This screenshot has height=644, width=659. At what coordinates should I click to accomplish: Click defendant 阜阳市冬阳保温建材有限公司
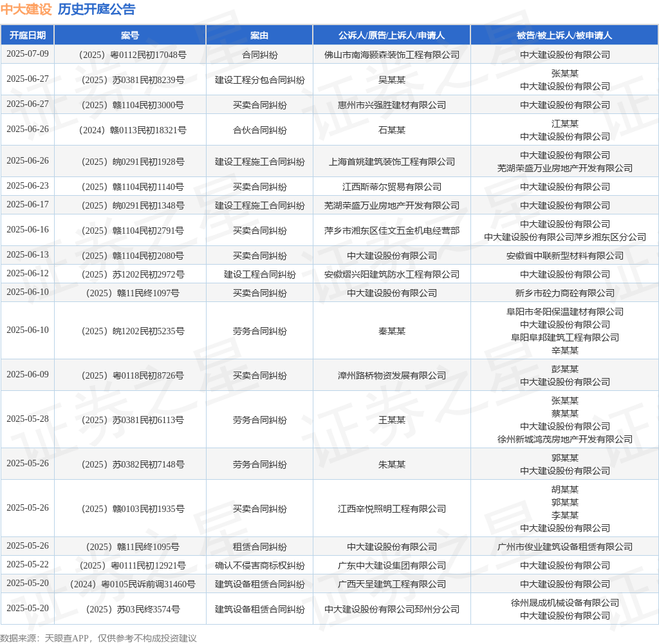tap(565, 312)
